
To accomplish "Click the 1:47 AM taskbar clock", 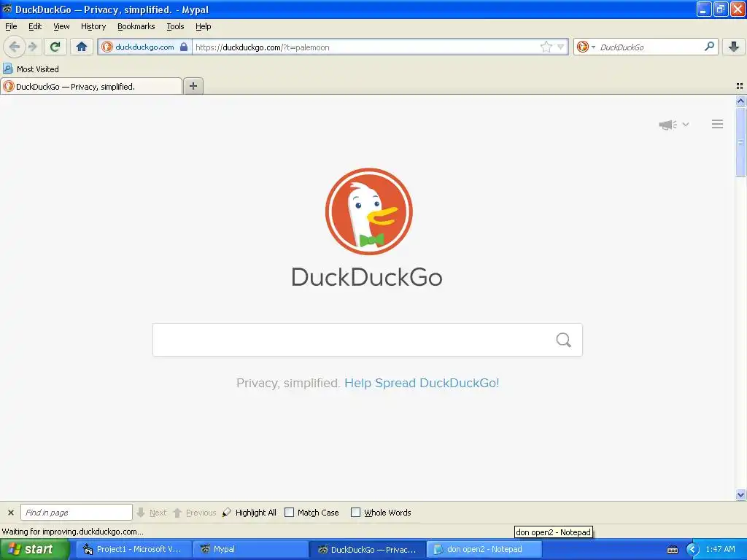I will (x=720, y=549).
